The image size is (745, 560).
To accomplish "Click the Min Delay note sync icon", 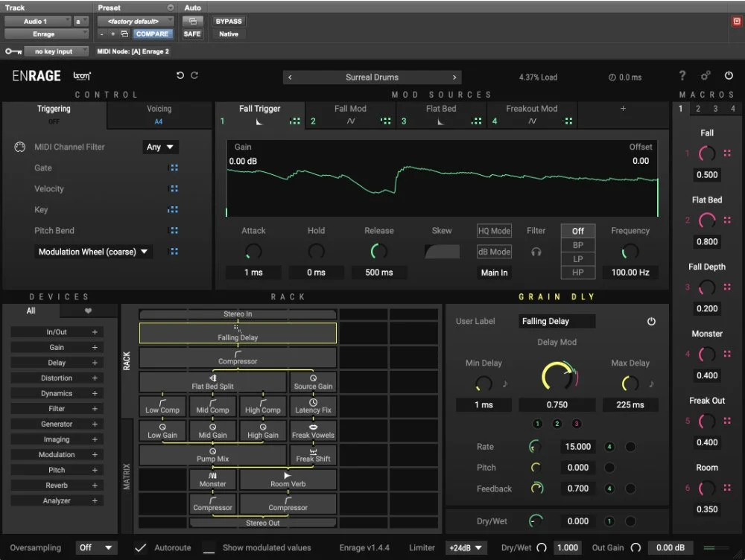I will click(x=505, y=384).
